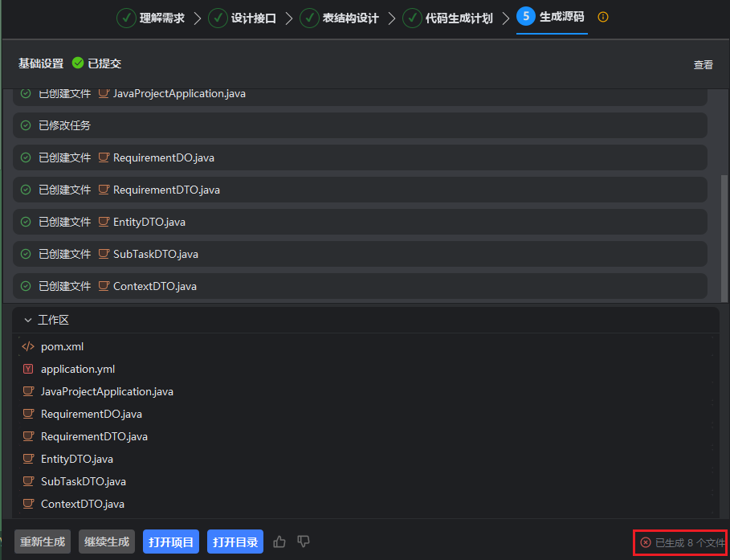The height and width of the screenshot is (560, 730).
Task: Open SubTaskDTO.java from the workspace list
Action: point(83,481)
